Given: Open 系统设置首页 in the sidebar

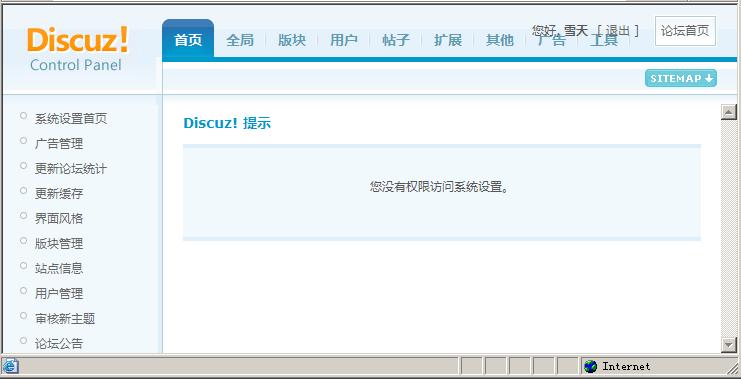Looking at the screenshot, I should 71,119.
